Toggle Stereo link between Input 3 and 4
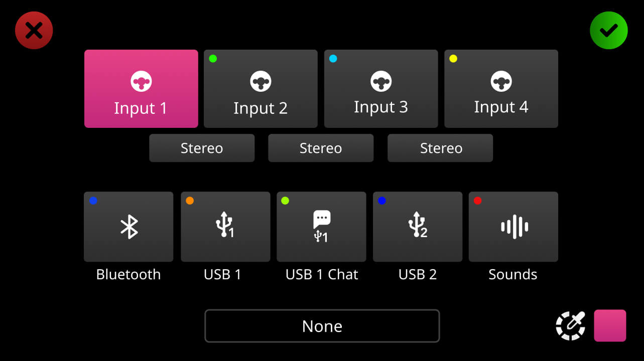The image size is (644, 361). pos(440,148)
